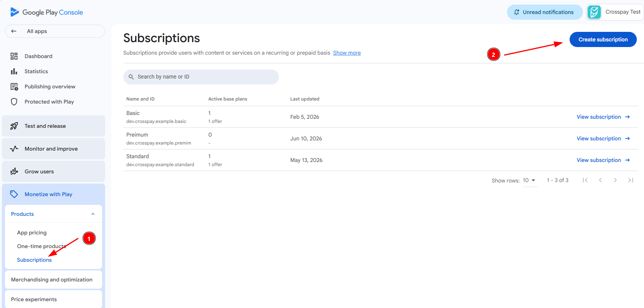644x308 pixels.
Task: Open the Show rows dropdown
Action: (x=529, y=181)
